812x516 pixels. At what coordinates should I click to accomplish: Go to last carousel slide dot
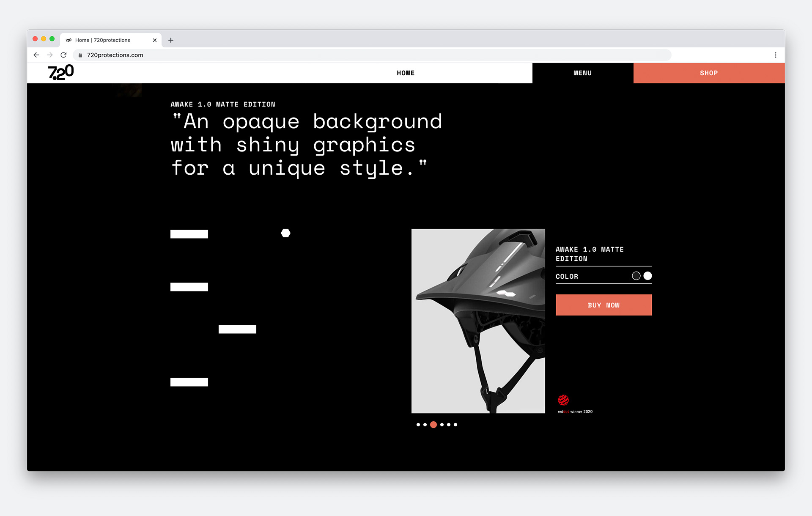click(x=455, y=425)
